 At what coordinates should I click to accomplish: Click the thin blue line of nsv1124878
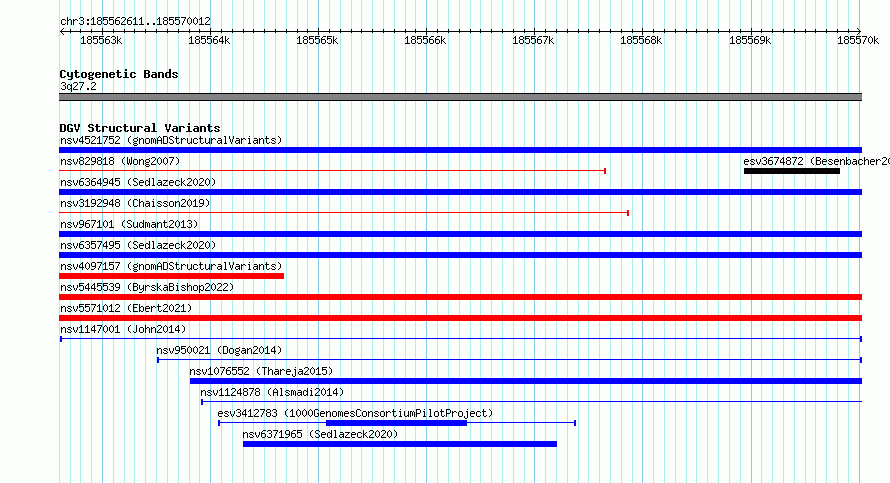[x=531, y=402]
